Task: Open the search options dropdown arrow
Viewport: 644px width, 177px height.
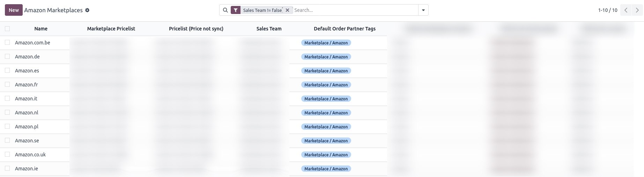Action: tap(423, 10)
